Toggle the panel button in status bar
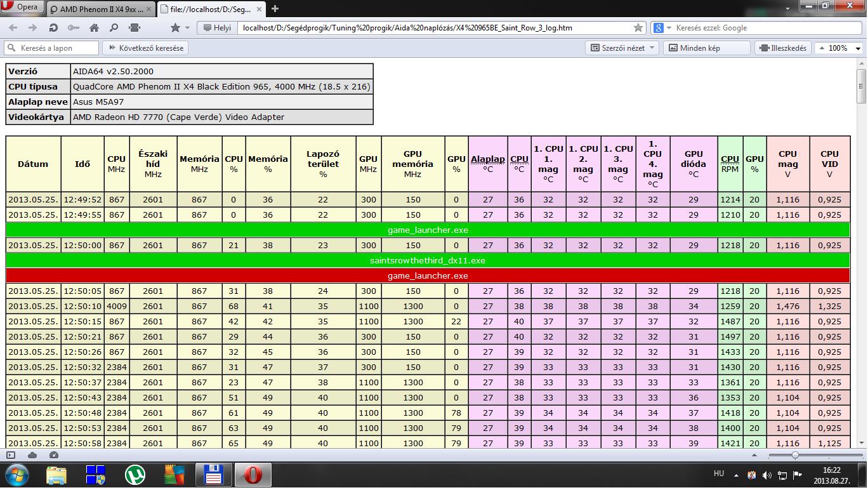This screenshot has height=490, width=868. pyautogui.click(x=11, y=455)
